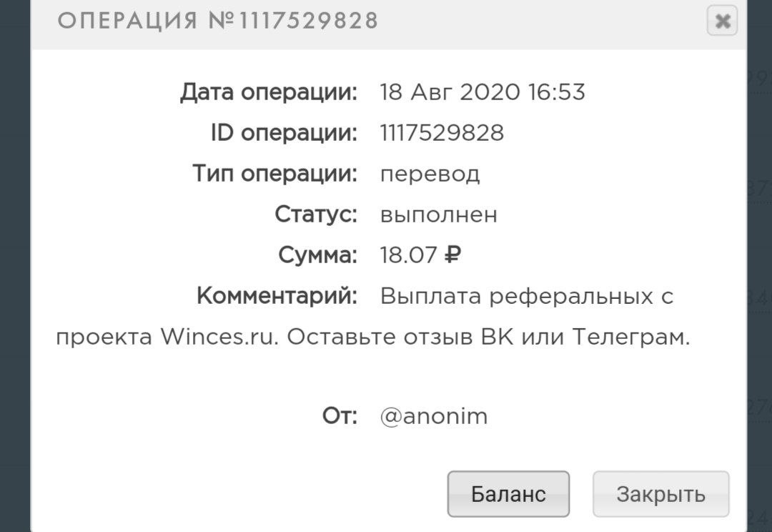The width and height of the screenshot is (772, 532).
Task: Click the Баланс button
Action: click(x=508, y=494)
